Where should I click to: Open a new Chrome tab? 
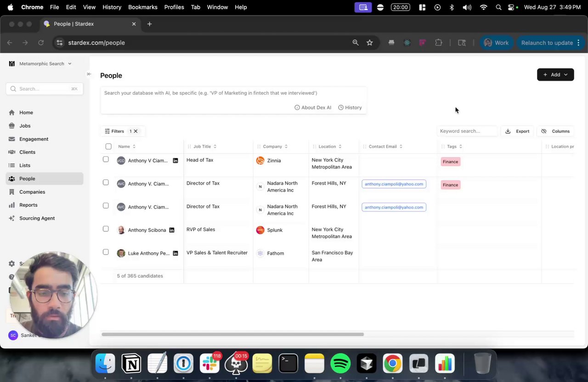tap(149, 24)
